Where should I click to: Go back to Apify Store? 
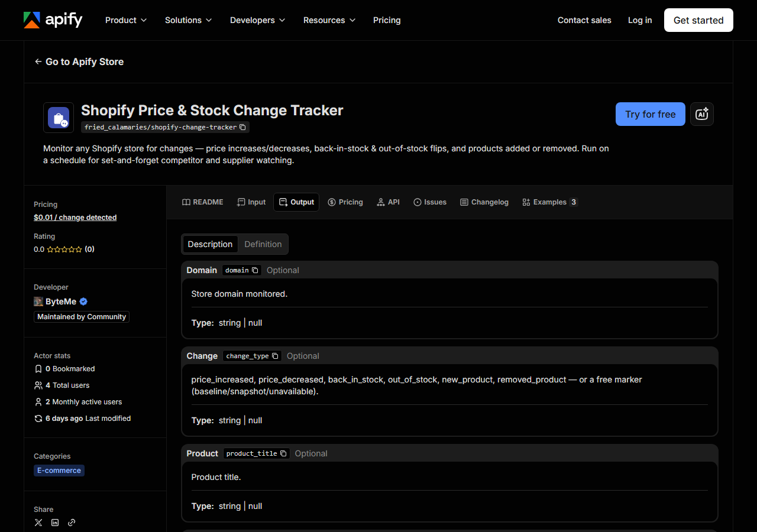point(79,61)
